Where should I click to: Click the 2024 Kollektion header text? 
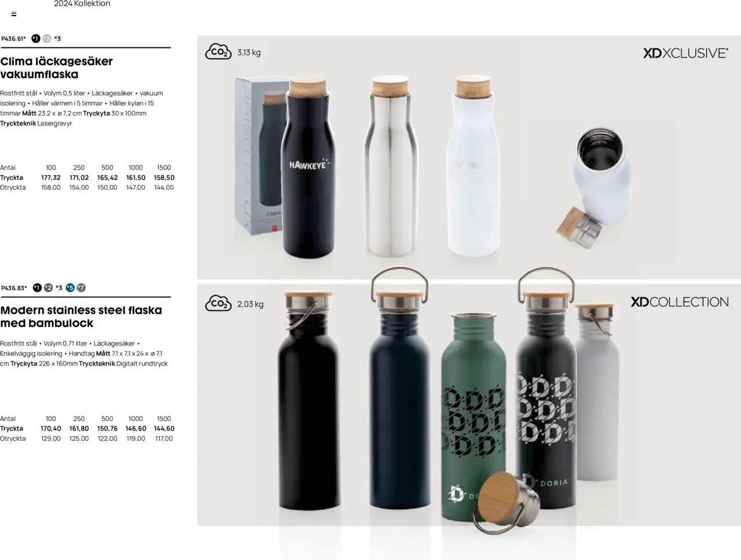click(82, 3)
